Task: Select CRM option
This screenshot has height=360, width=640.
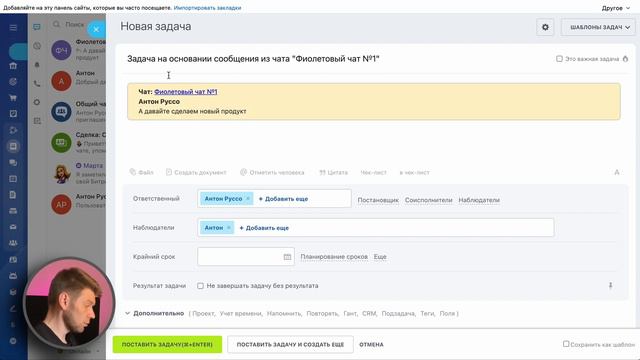Action: 369,313
